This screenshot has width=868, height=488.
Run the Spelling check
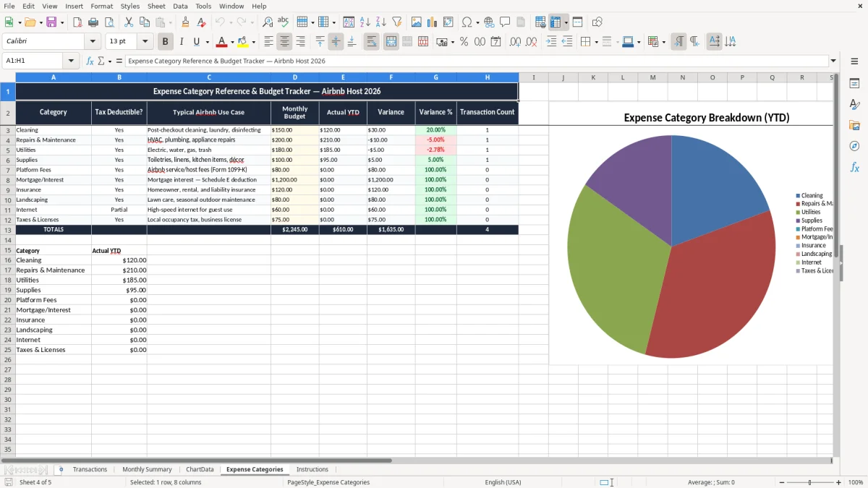tap(284, 22)
